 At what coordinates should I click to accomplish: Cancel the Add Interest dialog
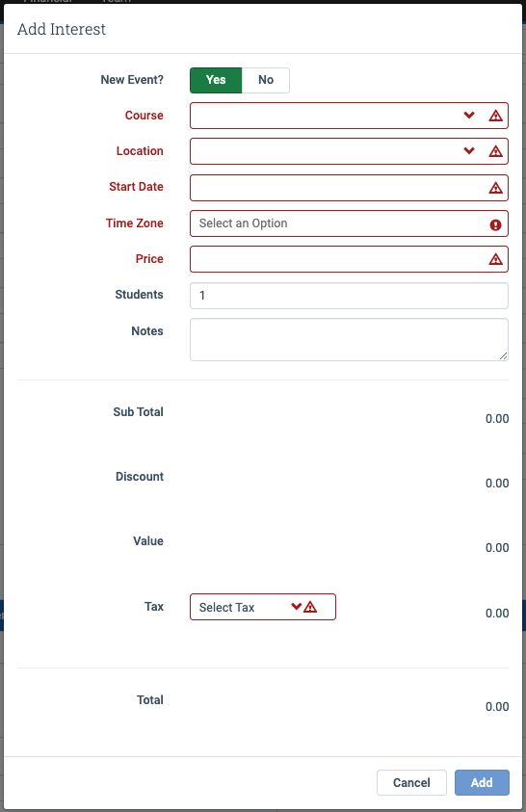(x=411, y=782)
